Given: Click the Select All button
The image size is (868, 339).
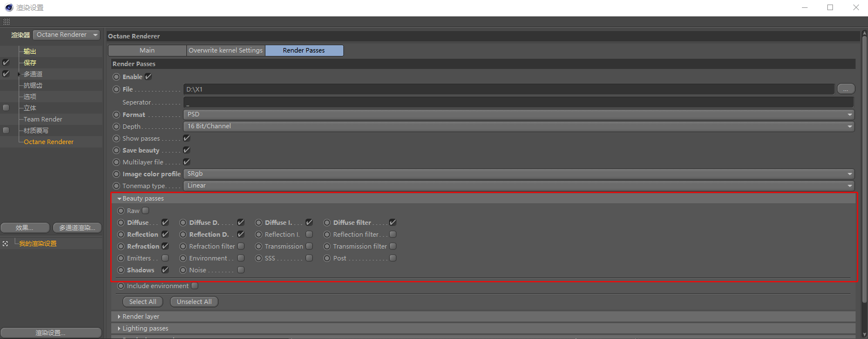Looking at the screenshot, I should (x=143, y=302).
